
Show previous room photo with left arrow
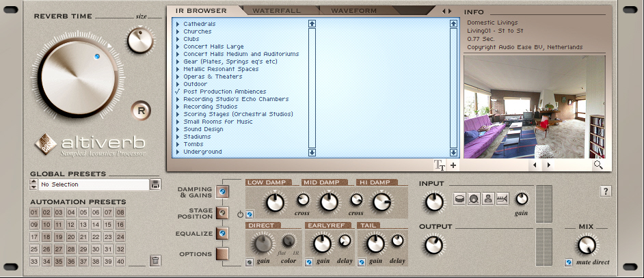point(535,165)
